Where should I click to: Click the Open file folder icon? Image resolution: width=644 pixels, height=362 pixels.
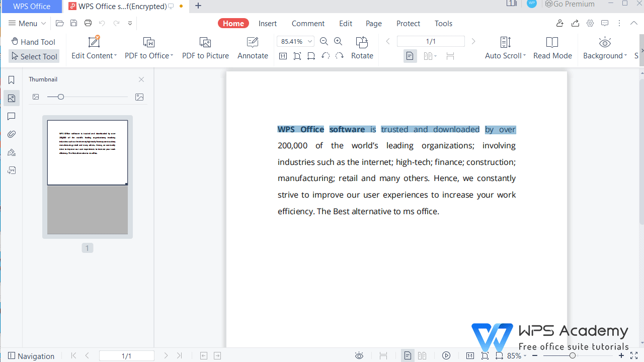(60, 23)
